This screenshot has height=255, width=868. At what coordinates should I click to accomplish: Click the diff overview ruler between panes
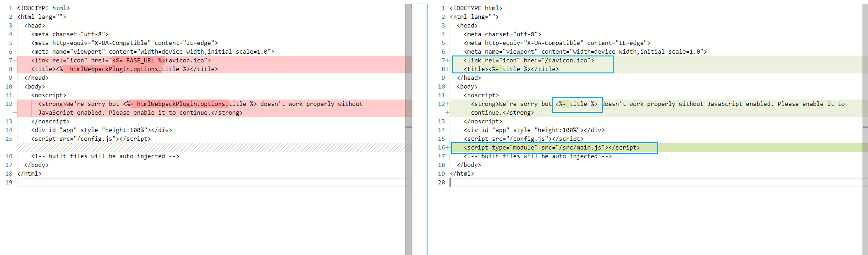coord(419,129)
